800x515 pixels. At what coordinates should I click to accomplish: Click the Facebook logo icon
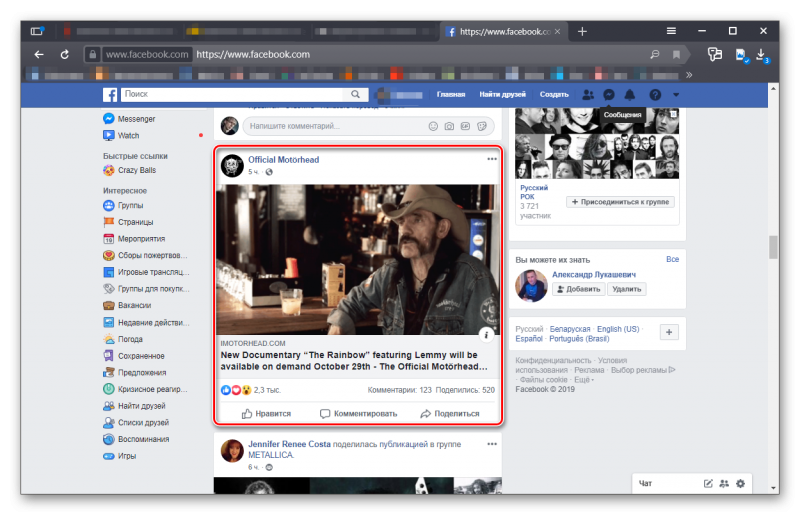pos(110,94)
